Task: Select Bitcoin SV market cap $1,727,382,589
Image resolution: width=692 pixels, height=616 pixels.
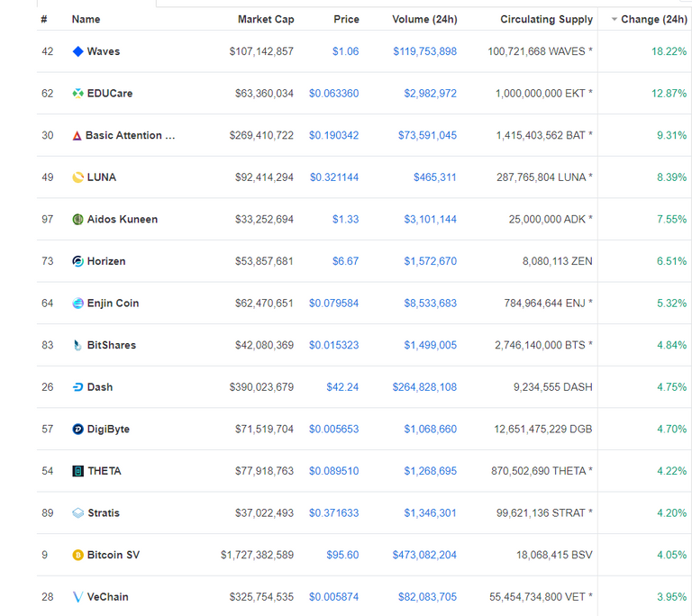Action: click(257, 555)
